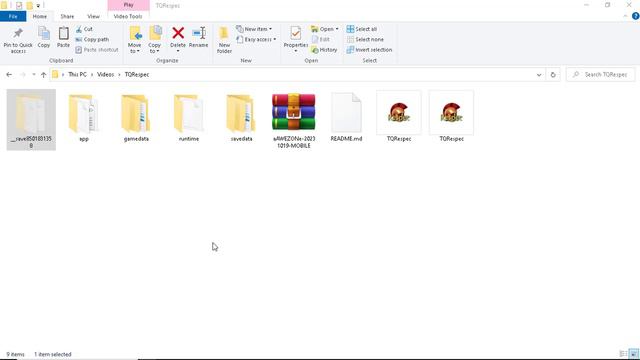
Task: Click the Copy ribbon icon
Action: pyautogui.click(x=44, y=38)
